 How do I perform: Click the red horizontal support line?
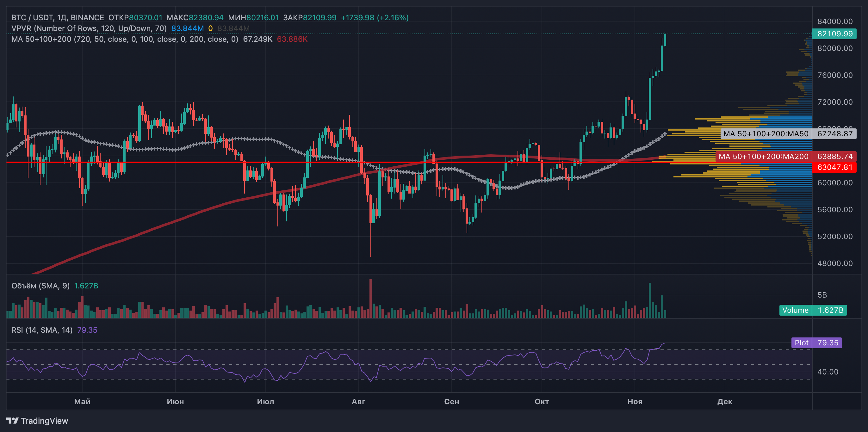[337, 162]
